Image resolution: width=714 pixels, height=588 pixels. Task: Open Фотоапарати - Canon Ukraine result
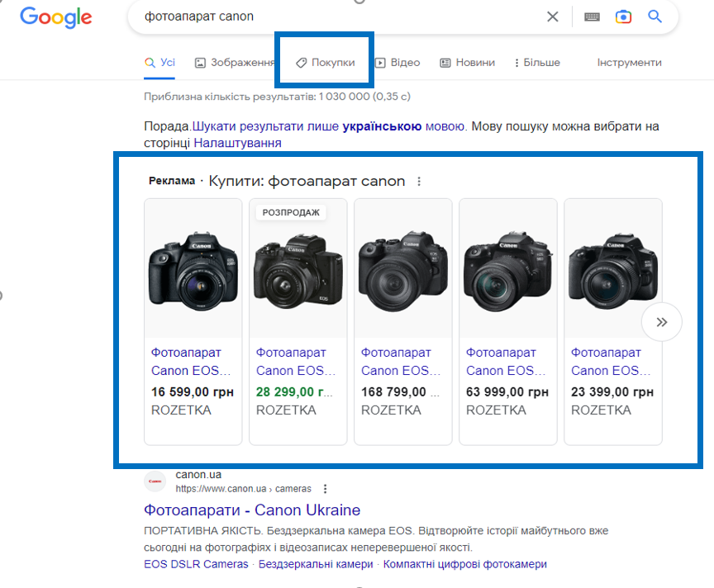point(252,510)
